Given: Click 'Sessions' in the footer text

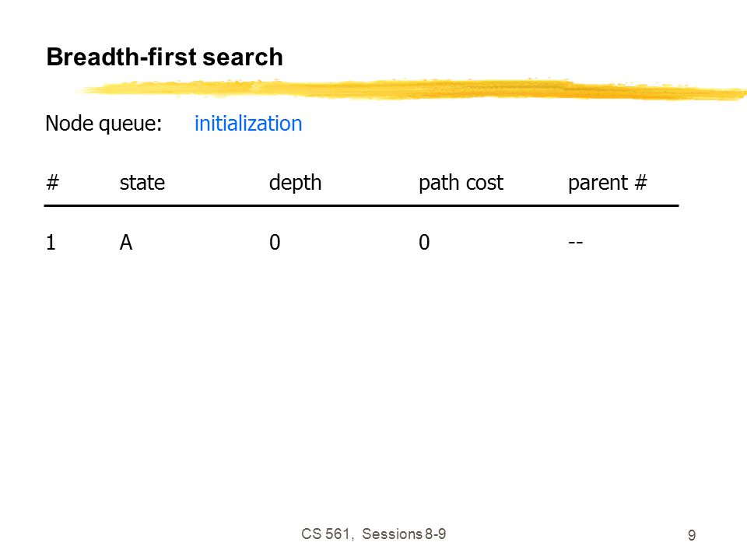Looking at the screenshot, I should coord(392,534).
